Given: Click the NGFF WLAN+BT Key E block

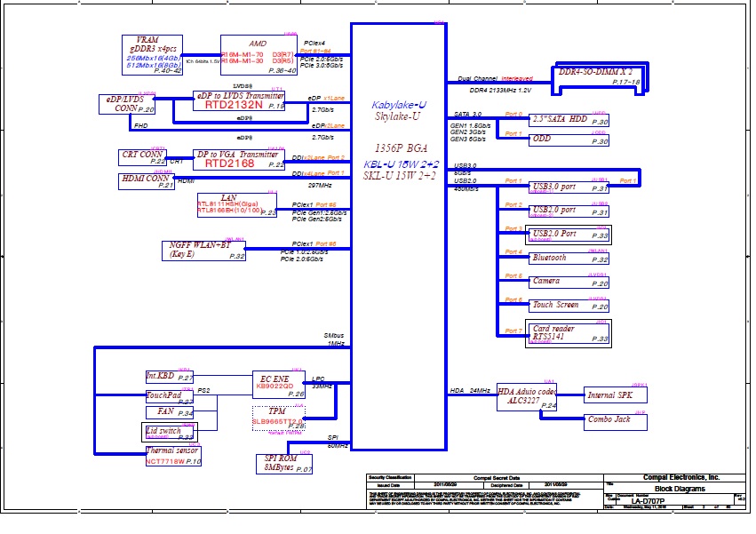Looking at the screenshot, I should [203, 251].
